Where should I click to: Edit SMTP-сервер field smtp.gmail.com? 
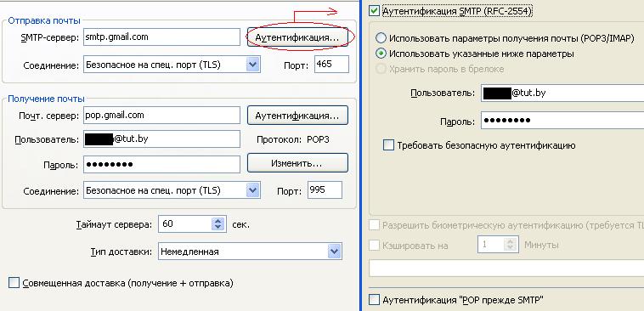[161, 37]
